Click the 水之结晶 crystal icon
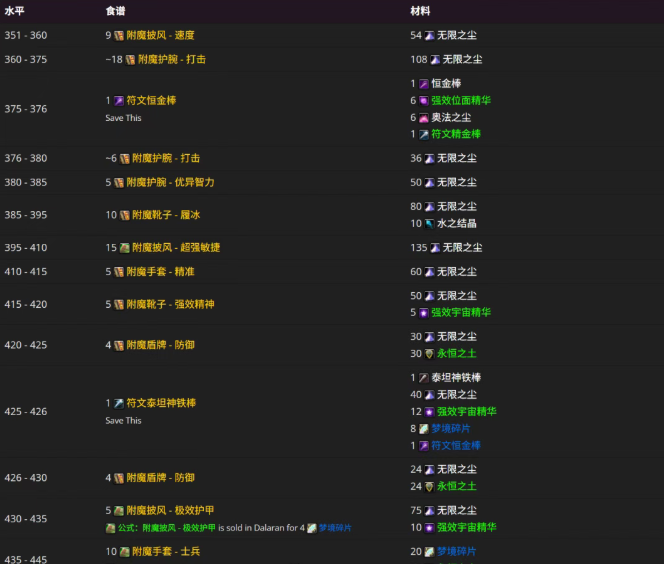The width and height of the screenshot is (664, 564). [x=429, y=223]
